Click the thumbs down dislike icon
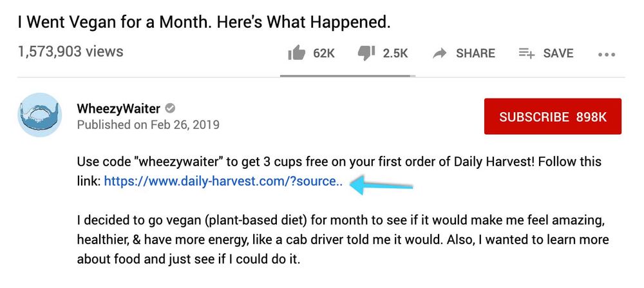This screenshot has width=644, height=288. click(x=366, y=53)
